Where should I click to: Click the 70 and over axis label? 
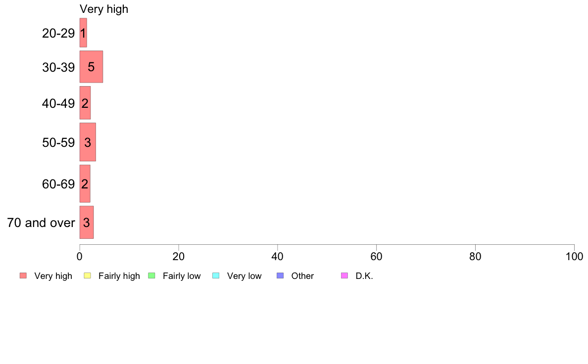[41, 223]
